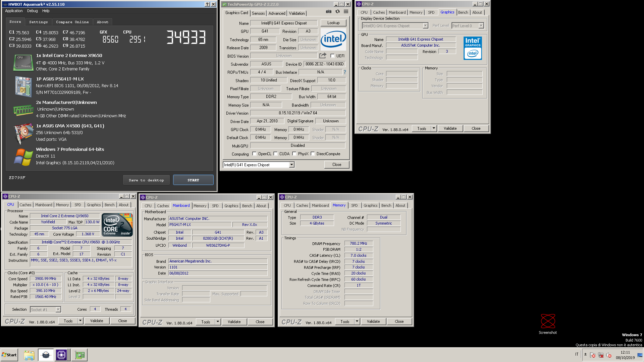
Task: Toggle the UEFI checkbox in GPU-Z
Action: point(332,56)
